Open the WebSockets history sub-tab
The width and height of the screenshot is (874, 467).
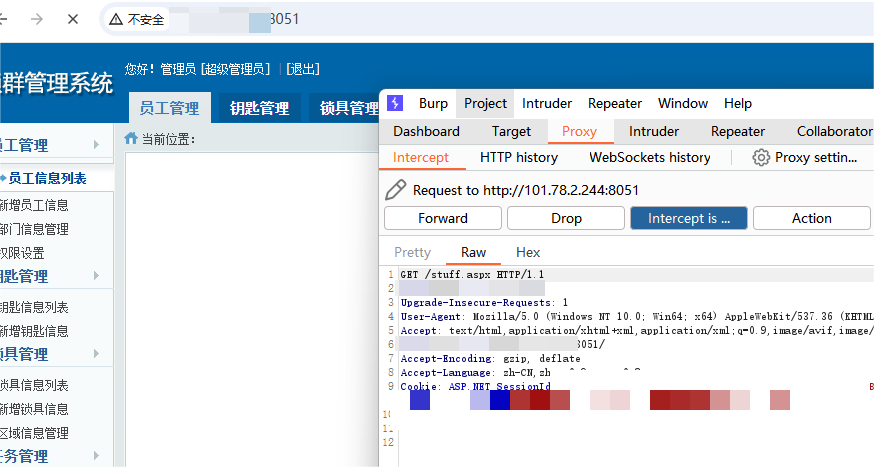tap(650, 158)
